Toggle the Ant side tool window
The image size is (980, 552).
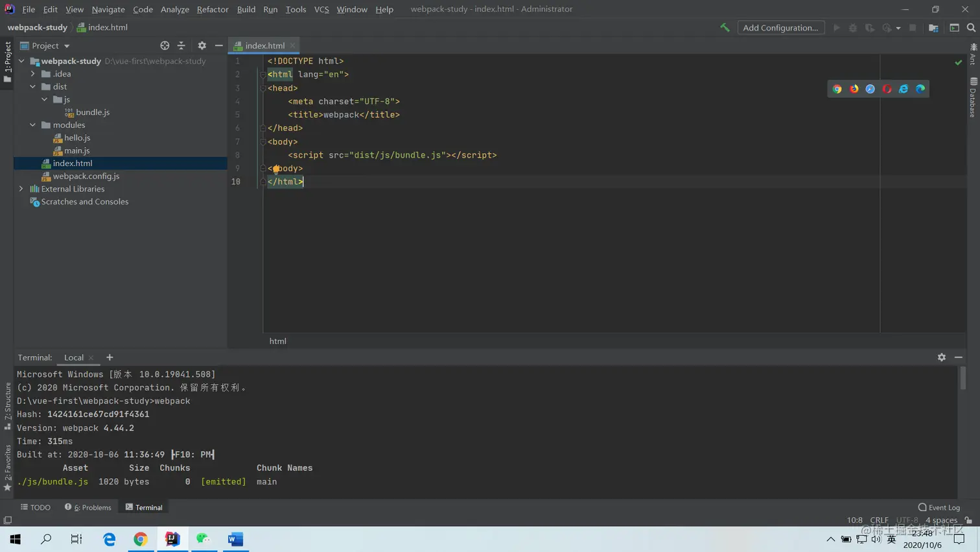click(x=973, y=55)
